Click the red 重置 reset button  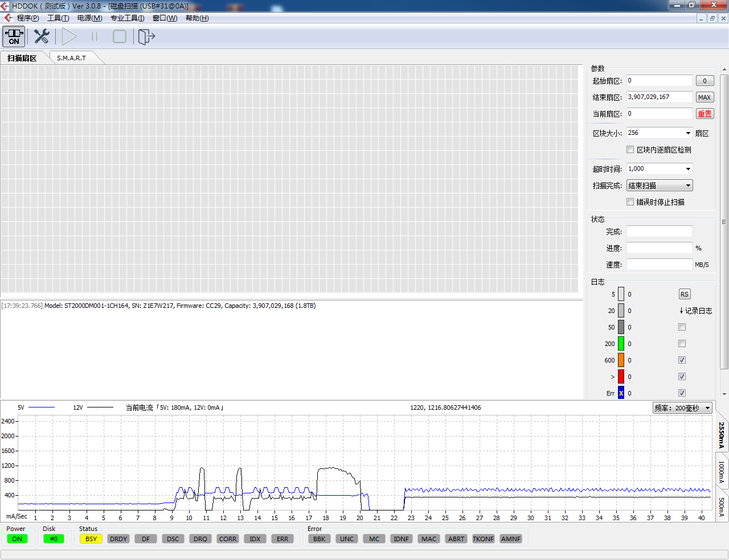[705, 114]
